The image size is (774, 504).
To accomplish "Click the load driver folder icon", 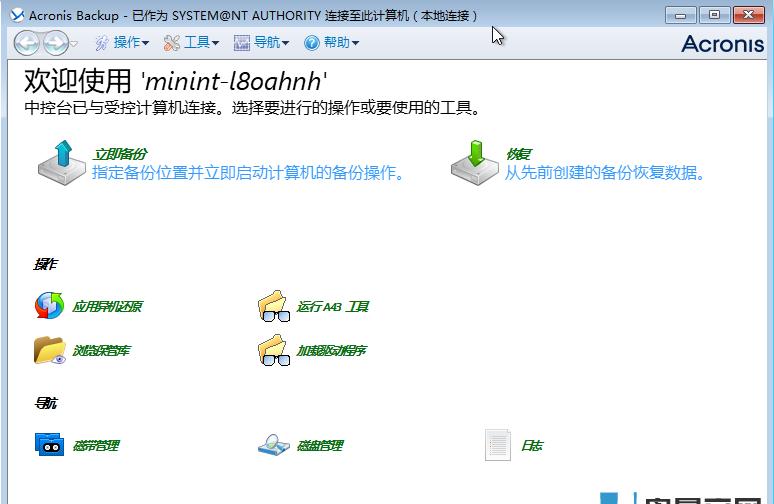I will click(274, 350).
